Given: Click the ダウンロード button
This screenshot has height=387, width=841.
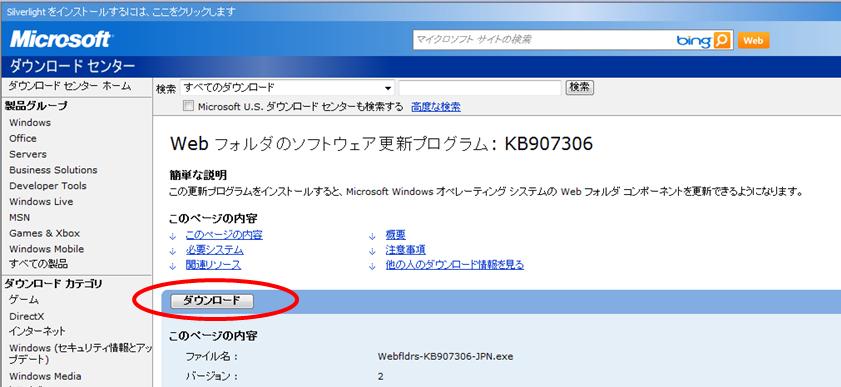Looking at the screenshot, I should click(x=212, y=301).
